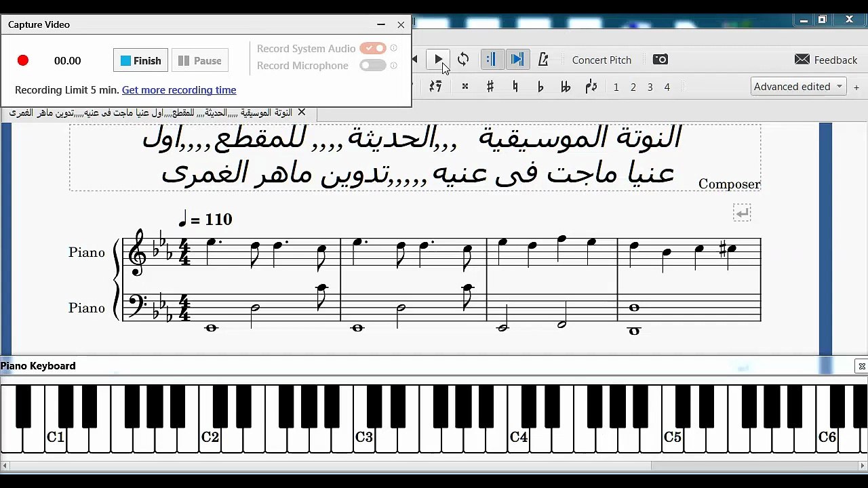Flip note stem direction icon
Viewport: 868px width, 488px height.
[591, 87]
